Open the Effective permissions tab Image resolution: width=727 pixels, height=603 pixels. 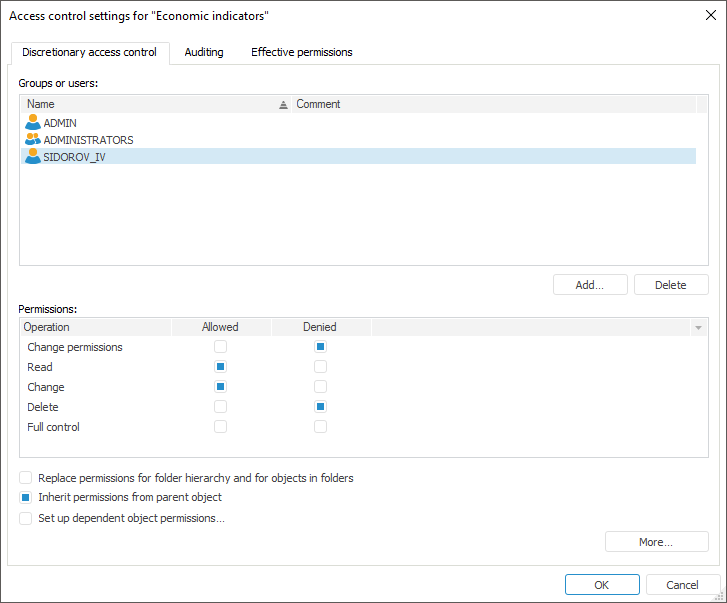tap(301, 52)
